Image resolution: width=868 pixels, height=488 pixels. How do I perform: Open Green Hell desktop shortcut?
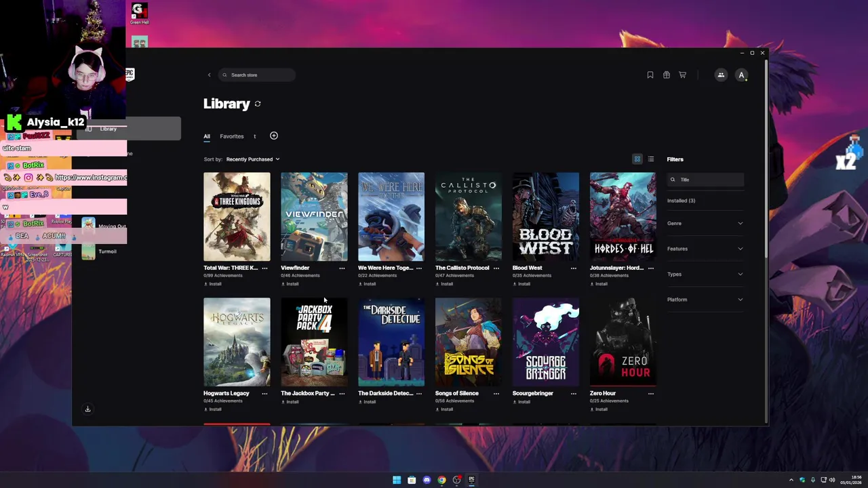[139, 14]
